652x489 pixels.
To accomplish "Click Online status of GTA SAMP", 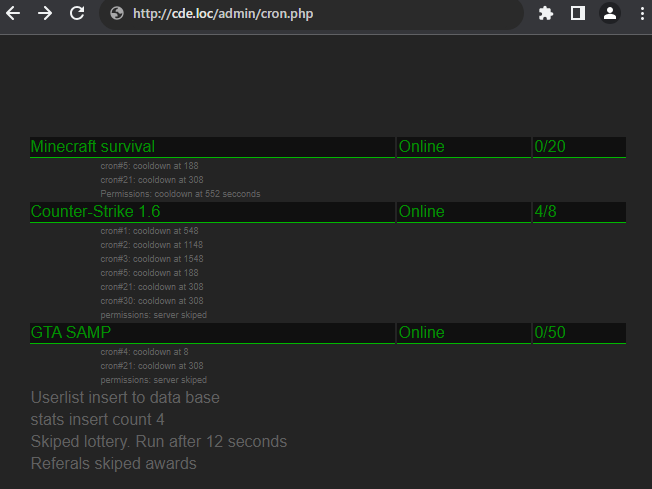I will point(421,332).
